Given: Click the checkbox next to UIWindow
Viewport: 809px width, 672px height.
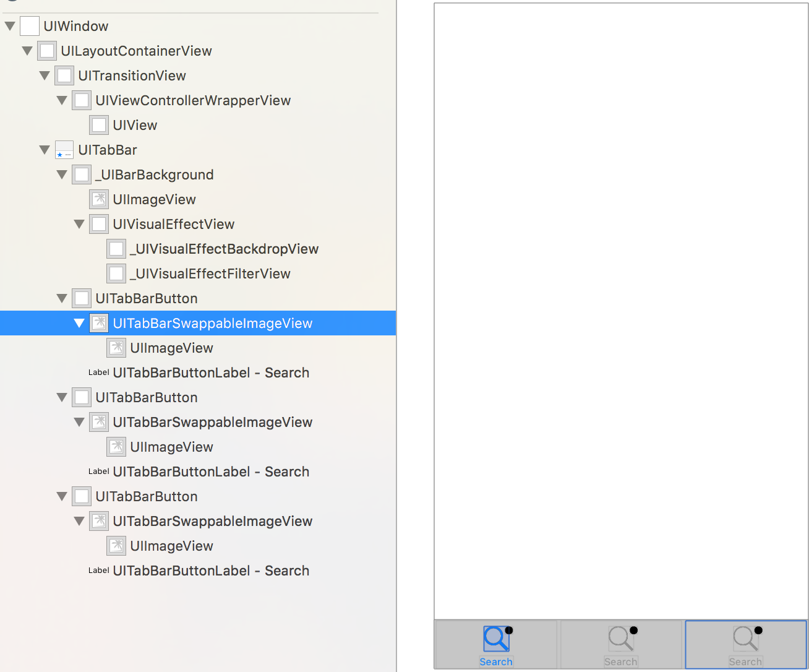Looking at the screenshot, I should tap(30, 26).
